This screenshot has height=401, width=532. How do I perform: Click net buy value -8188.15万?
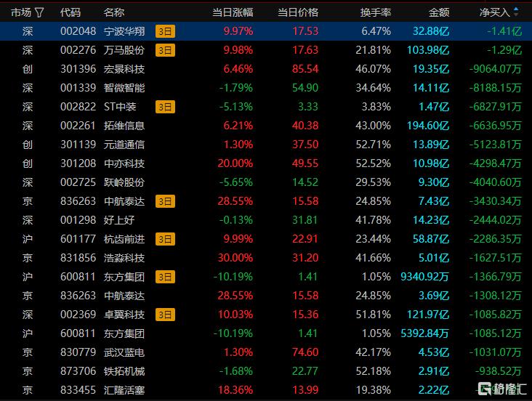click(x=496, y=88)
